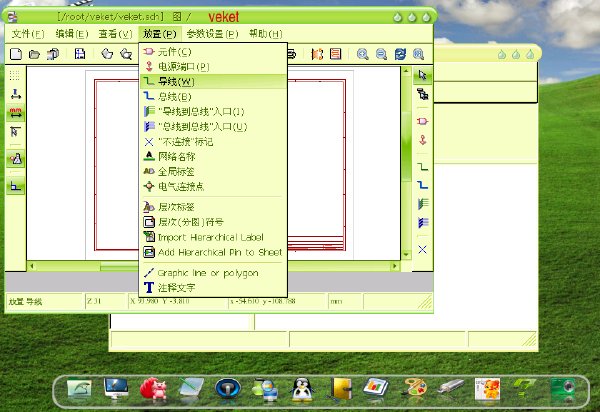Open the page settings toolbar icon

(x=80, y=54)
